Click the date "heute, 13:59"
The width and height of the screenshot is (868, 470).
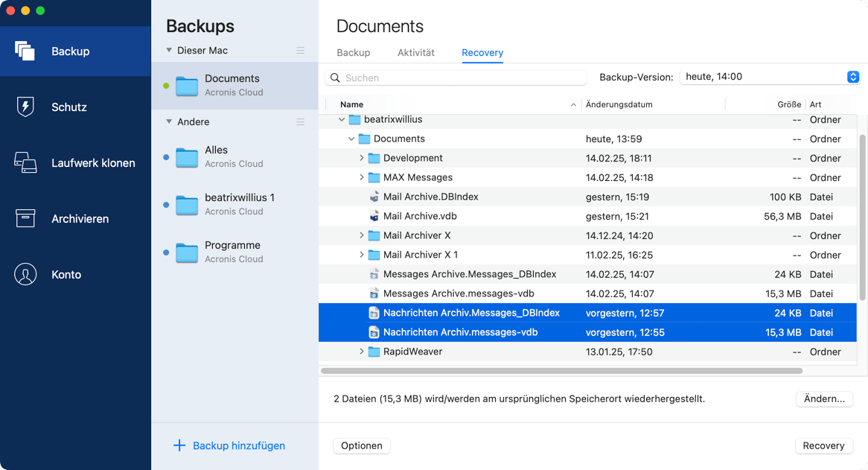[614, 139]
